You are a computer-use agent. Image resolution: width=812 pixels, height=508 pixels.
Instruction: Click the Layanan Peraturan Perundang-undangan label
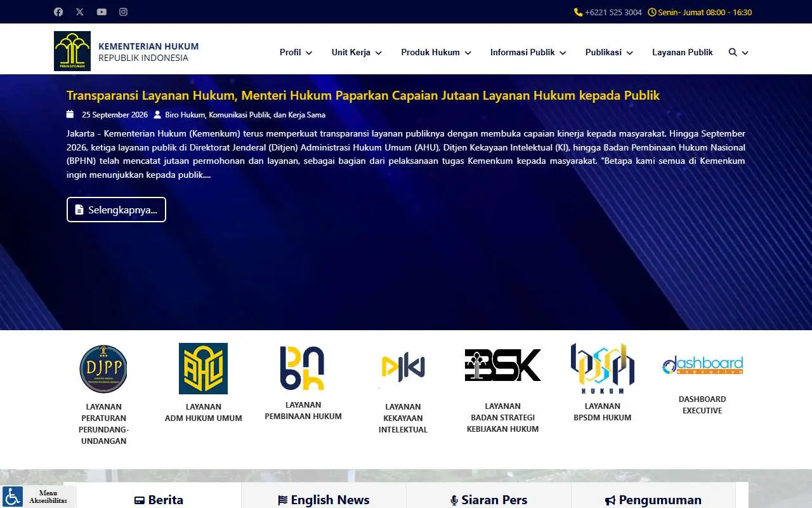[103, 424]
